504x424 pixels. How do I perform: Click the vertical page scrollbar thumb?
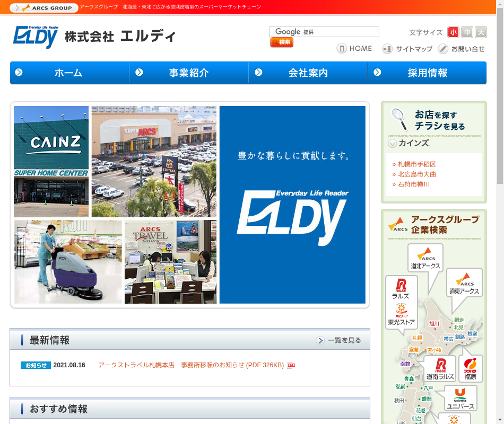click(x=500, y=95)
